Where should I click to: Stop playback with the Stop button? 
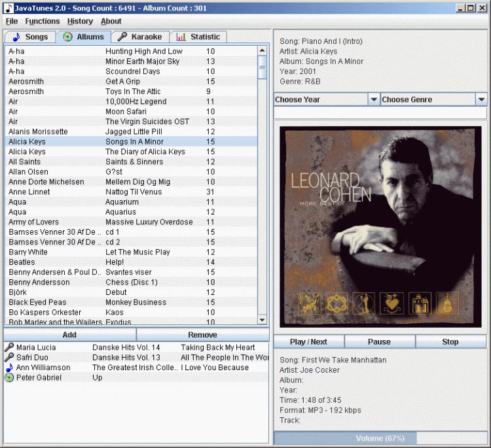450,341
